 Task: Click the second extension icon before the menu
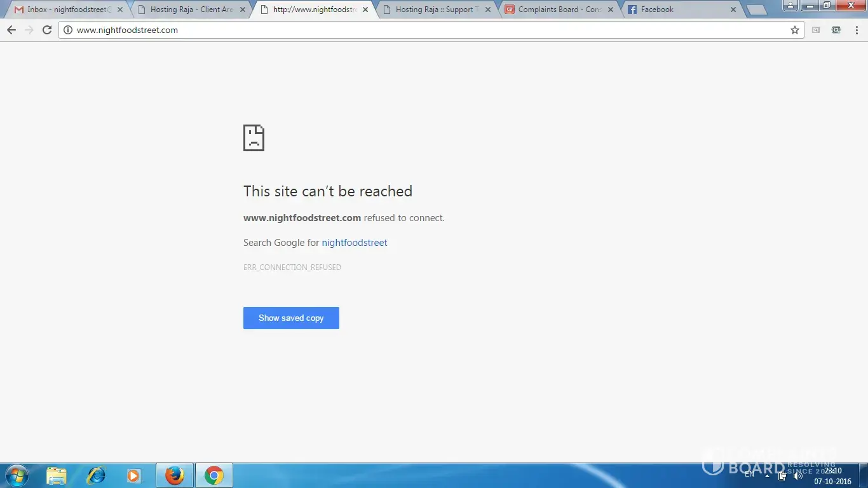(836, 30)
